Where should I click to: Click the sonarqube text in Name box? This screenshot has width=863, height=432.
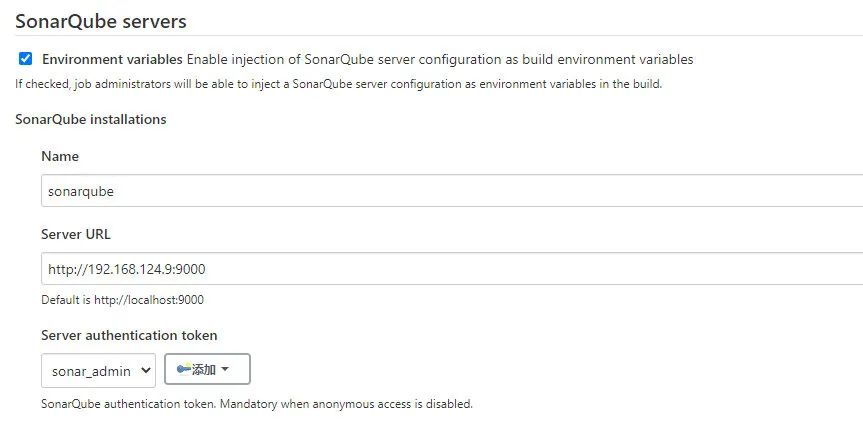pyautogui.click(x=81, y=190)
